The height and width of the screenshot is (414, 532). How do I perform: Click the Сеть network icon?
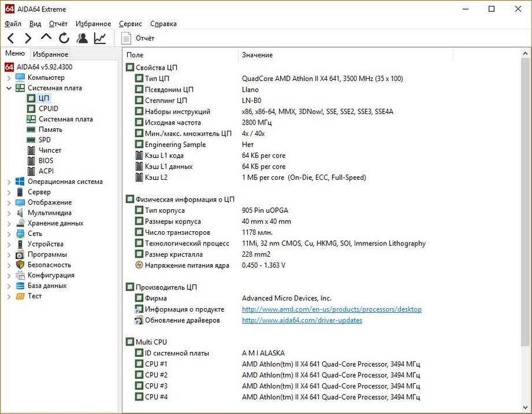pos(20,234)
